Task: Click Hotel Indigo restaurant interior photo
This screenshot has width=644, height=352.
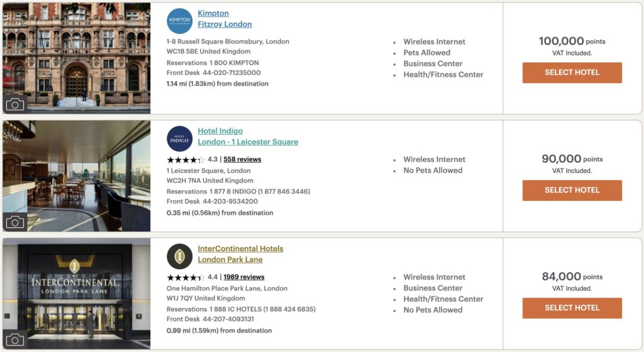Action: coord(76,170)
